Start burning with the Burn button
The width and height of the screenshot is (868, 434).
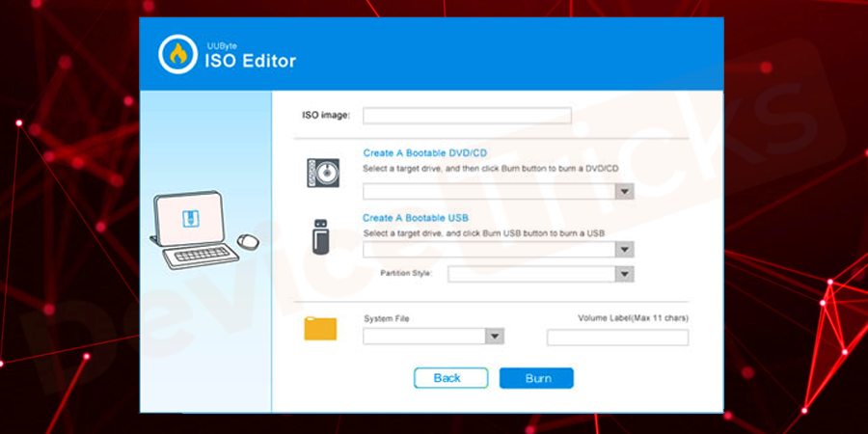pos(536,378)
